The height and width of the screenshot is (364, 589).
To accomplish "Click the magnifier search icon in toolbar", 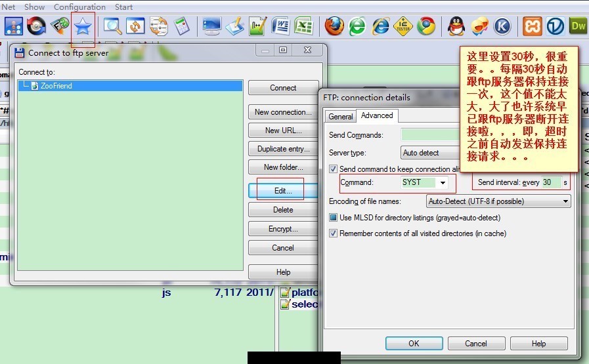I will (112, 26).
